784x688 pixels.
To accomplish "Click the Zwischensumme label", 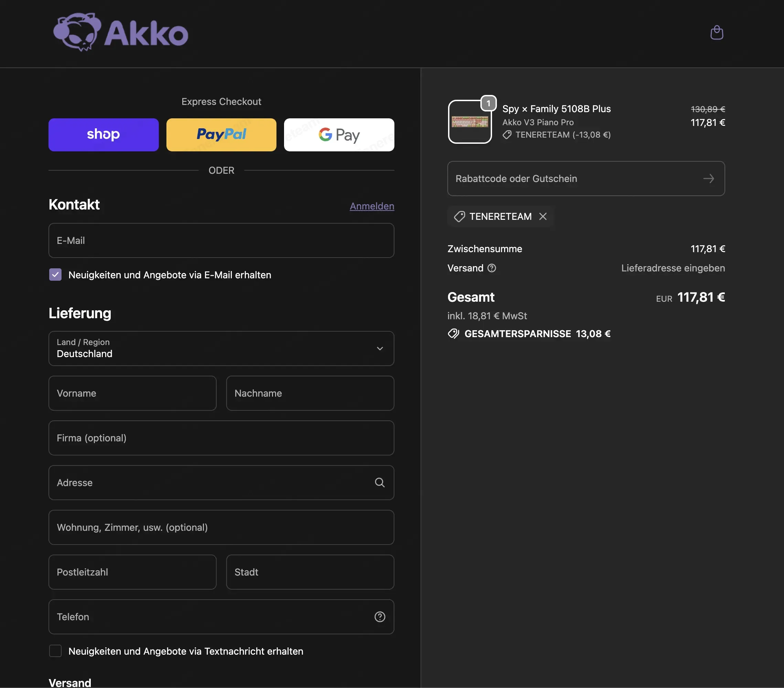I will pyautogui.click(x=485, y=249).
